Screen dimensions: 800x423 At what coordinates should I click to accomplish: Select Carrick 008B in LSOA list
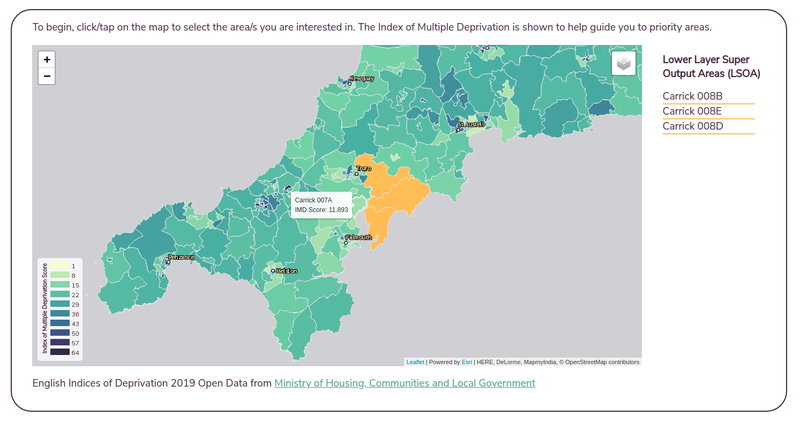(x=692, y=96)
